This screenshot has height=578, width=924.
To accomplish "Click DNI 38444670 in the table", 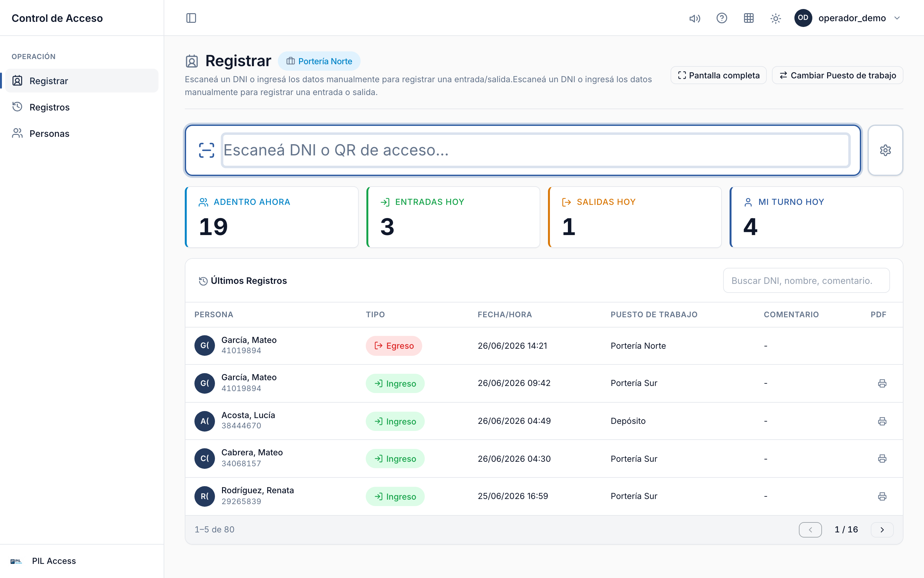I will (241, 426).
